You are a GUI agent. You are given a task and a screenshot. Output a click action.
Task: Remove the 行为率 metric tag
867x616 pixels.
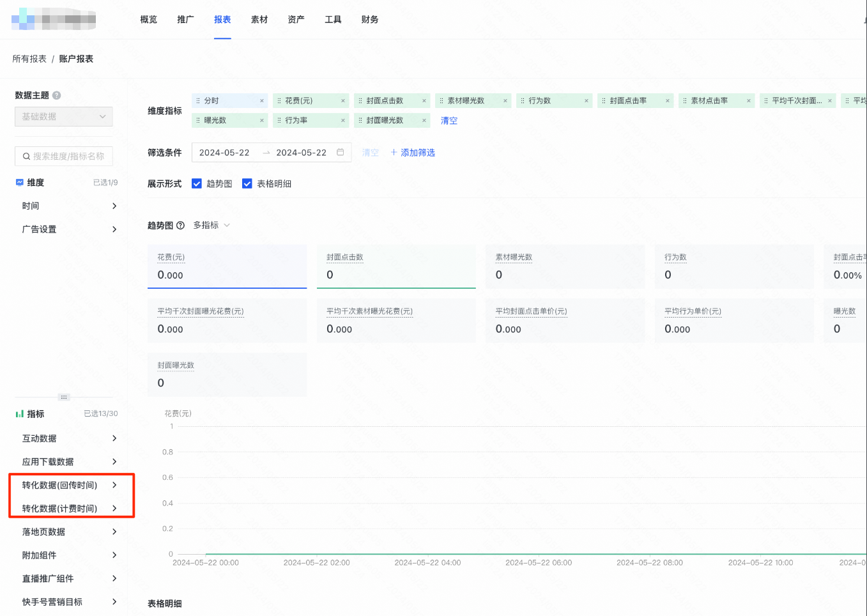coord(342,120)
